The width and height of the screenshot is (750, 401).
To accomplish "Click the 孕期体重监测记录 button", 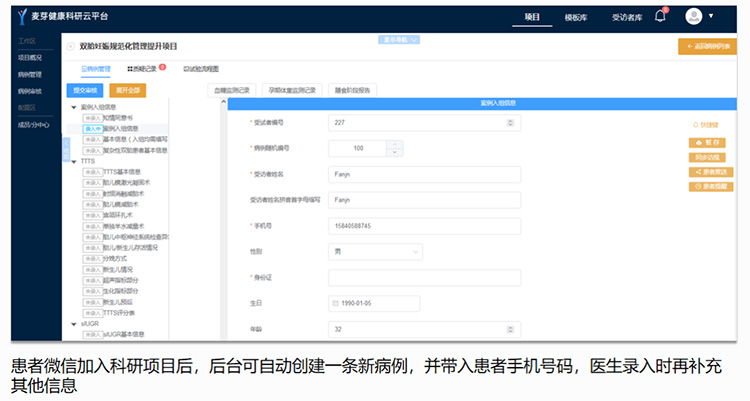I will click(x=292, y=90).
